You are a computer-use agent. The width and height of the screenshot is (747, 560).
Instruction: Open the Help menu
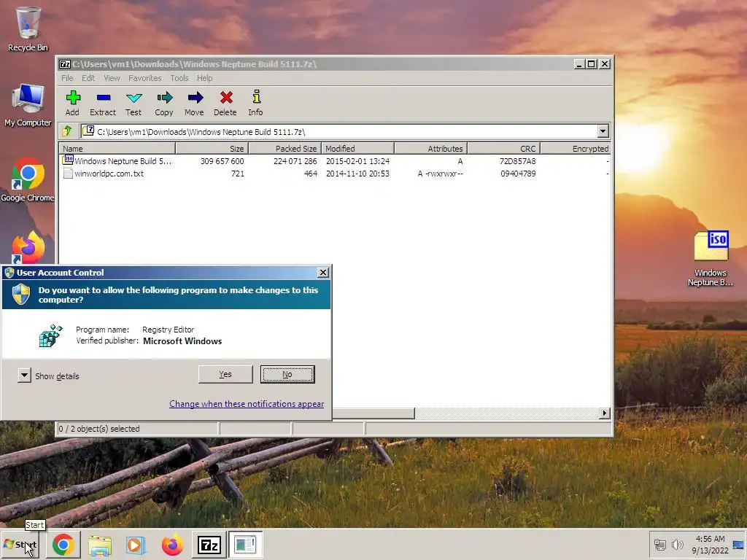205,78
